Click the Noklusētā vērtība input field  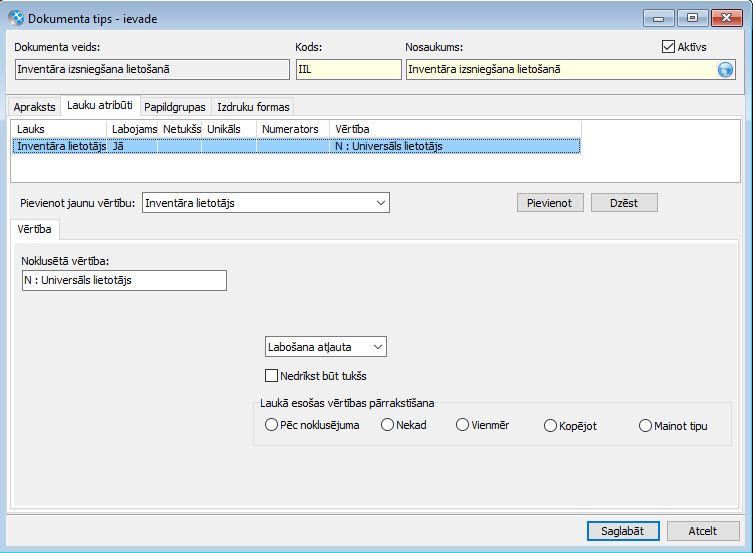(124, 280)
